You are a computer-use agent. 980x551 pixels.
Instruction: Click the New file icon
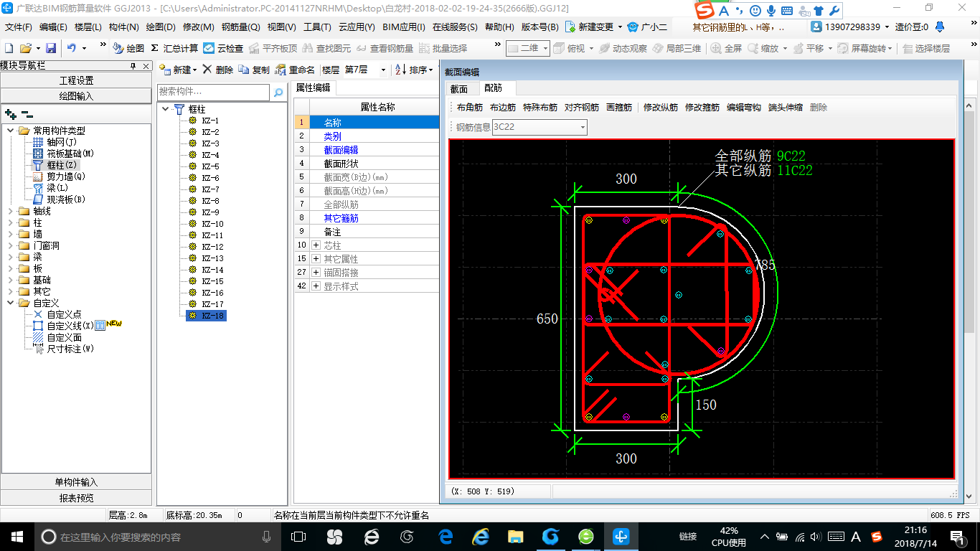click(x=9, y=48)
